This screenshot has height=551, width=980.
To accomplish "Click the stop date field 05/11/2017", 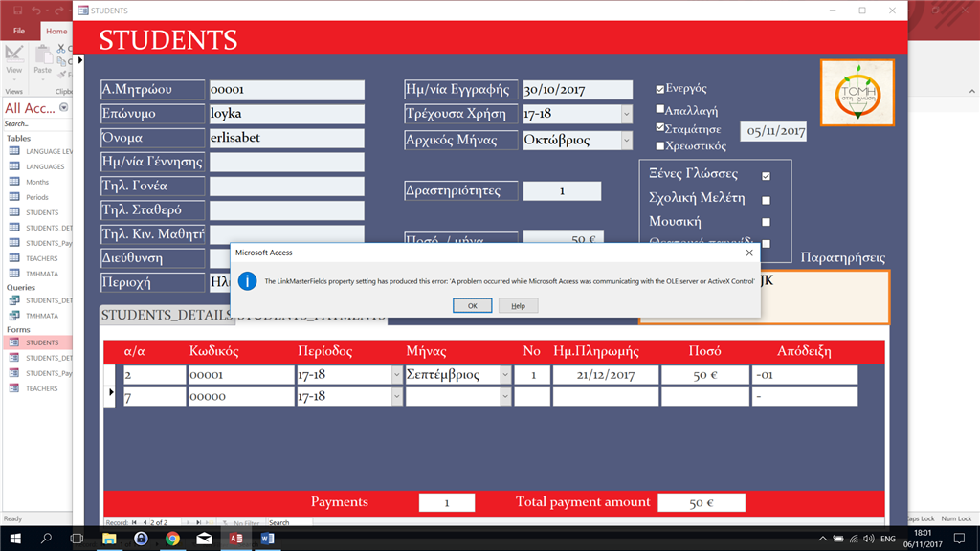I will [773, 130].
